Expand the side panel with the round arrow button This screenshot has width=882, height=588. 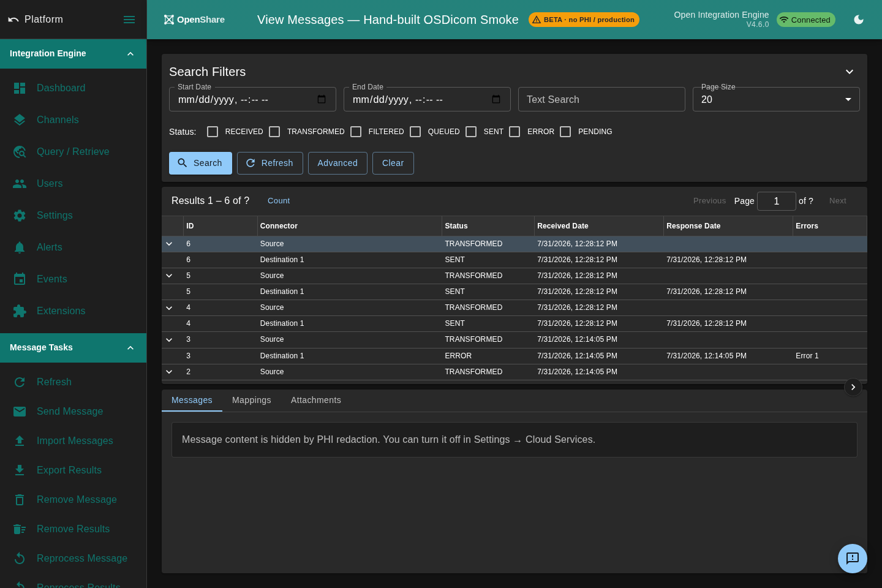853,387
